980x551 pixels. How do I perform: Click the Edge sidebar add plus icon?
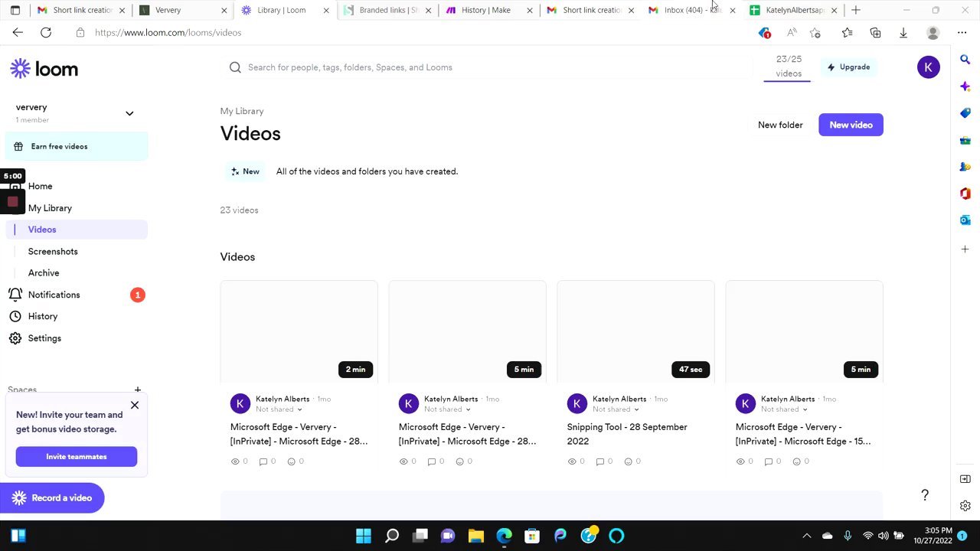[x=965, y=249]
